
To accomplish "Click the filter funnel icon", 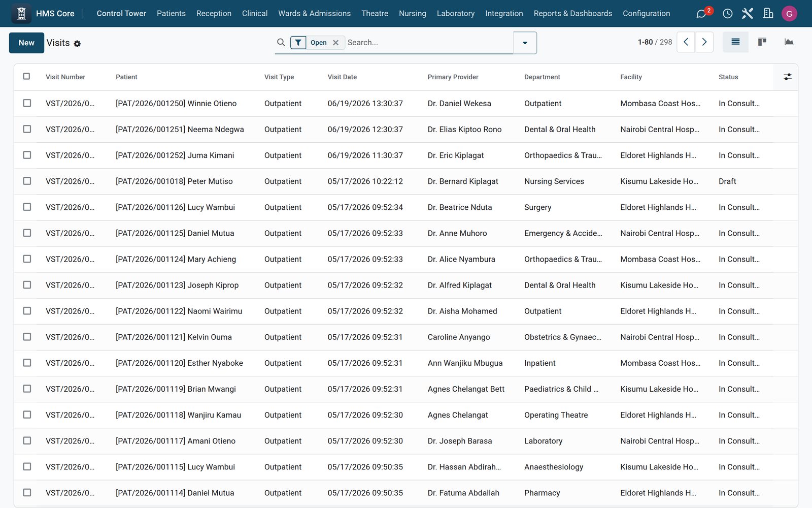I will (x=298, y=43).
